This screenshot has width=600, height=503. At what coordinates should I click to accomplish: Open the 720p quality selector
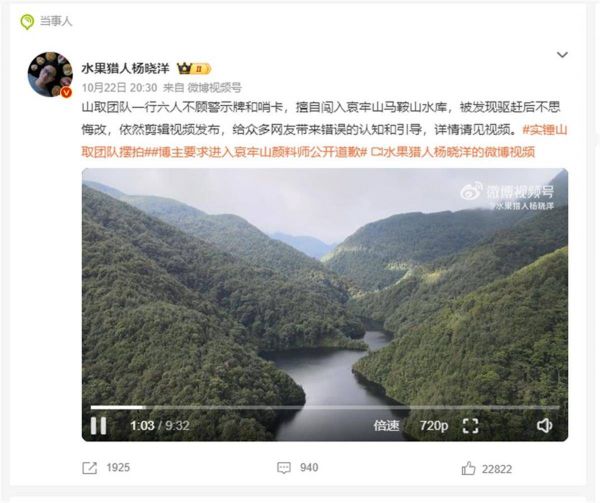(x=434, y=425)
